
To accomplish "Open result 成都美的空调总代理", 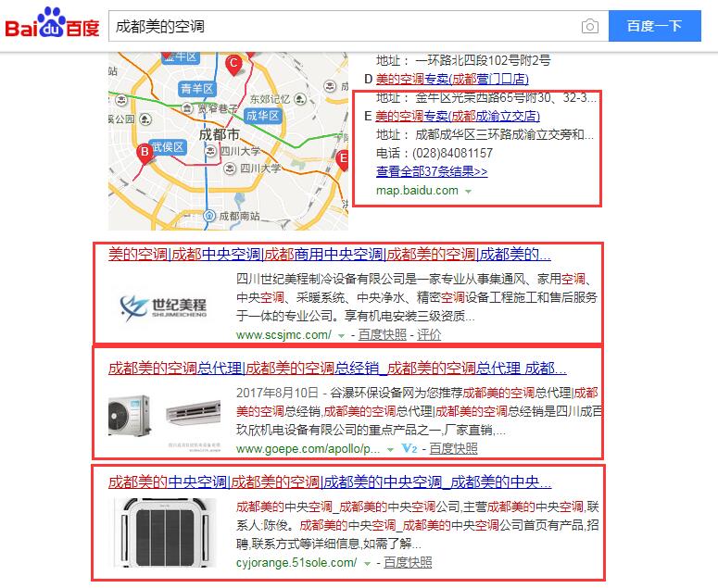I will coord(337,368).
